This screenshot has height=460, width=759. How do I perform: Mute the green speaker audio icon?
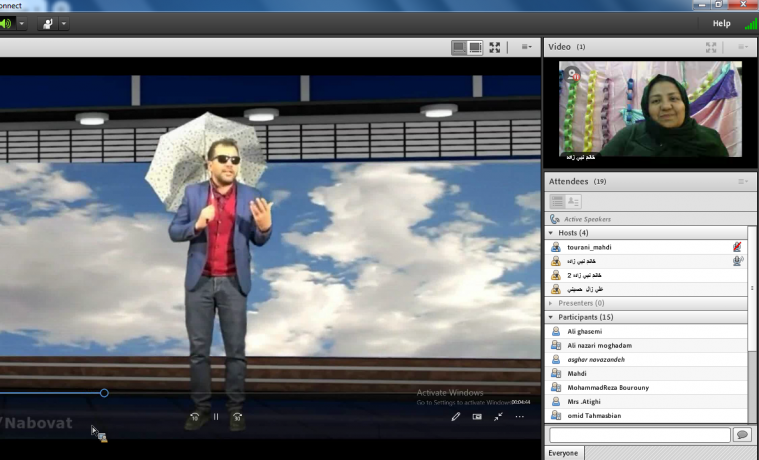click(6, 23)
